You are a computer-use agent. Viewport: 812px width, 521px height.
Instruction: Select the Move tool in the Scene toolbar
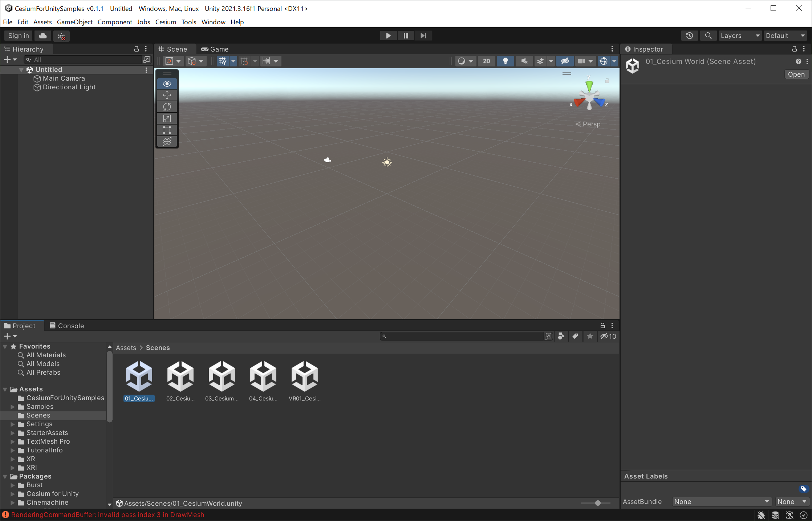point(167,95)
